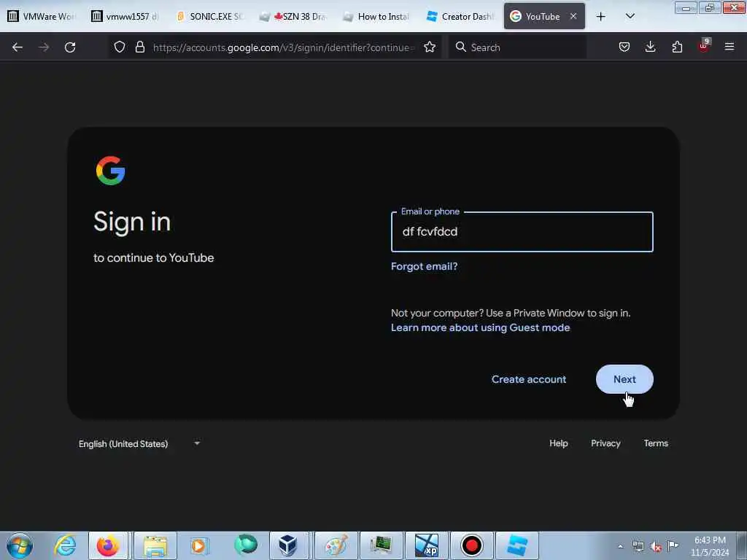This screenshot has width=747, height=560.
Task: Go back to the previous page
Action: coord(18,47)
